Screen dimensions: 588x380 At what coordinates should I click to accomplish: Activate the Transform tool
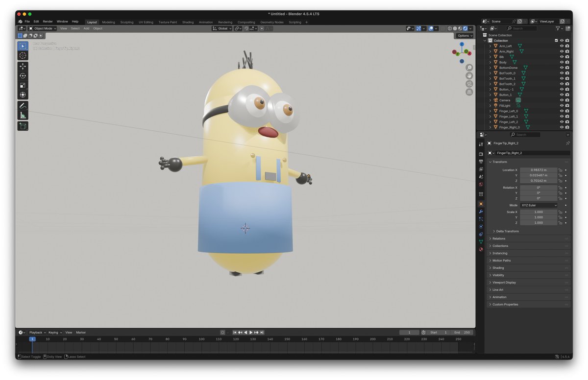[23, 95]
